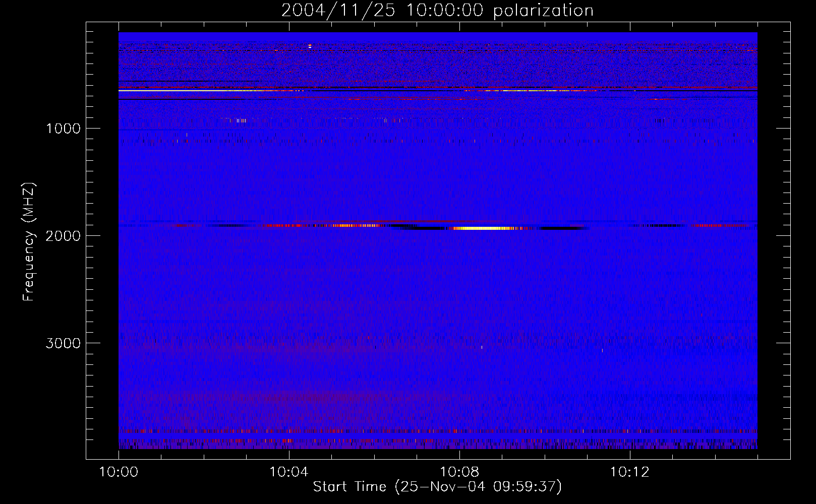
Task: Select the 'Frequency (MHZ)' axis label
Action: point(29,242)
